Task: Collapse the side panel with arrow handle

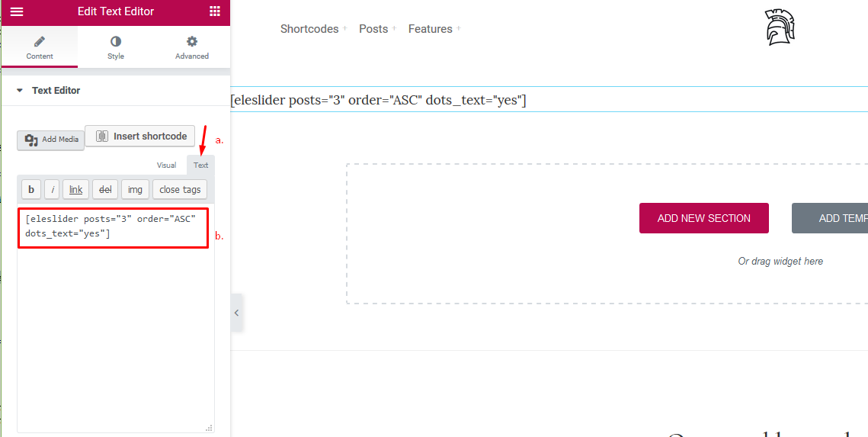Action: [236, 313]
